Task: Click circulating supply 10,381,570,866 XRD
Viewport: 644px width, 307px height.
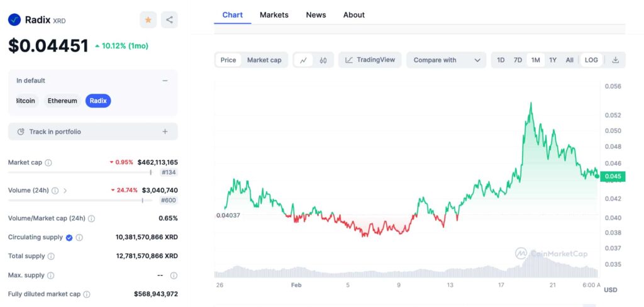Action: pos(147,237)
